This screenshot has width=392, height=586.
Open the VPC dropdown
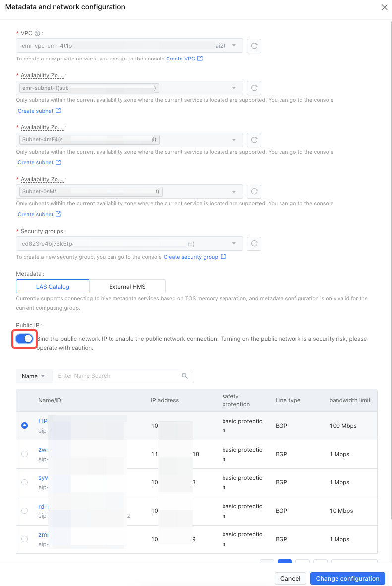pyautogui.click(x=130, y=46)
